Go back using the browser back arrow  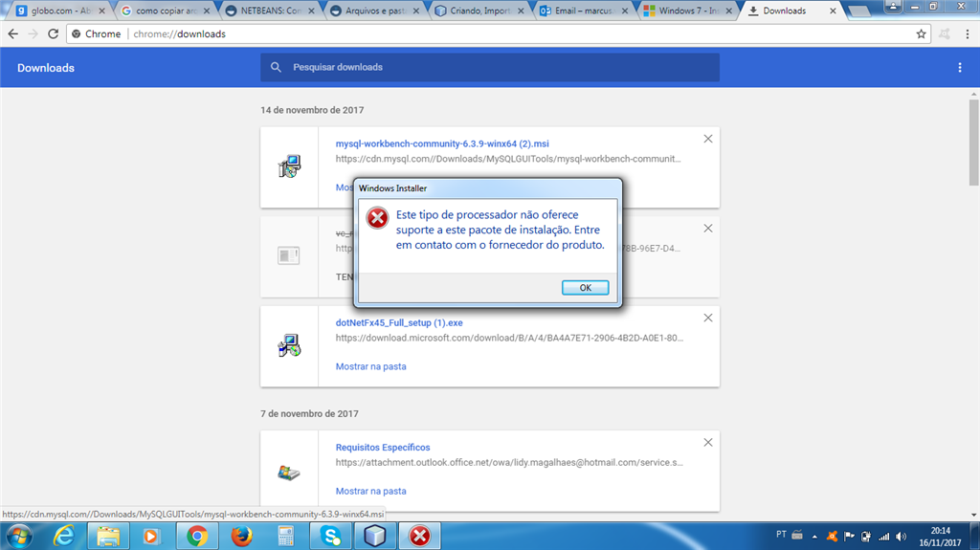click(13, 33)
